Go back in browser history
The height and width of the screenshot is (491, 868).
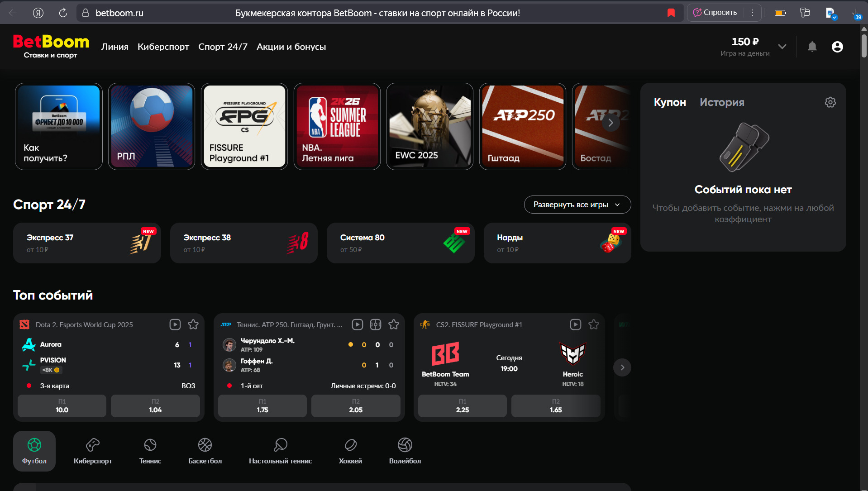pyautogui.click(x=13, y=13)
